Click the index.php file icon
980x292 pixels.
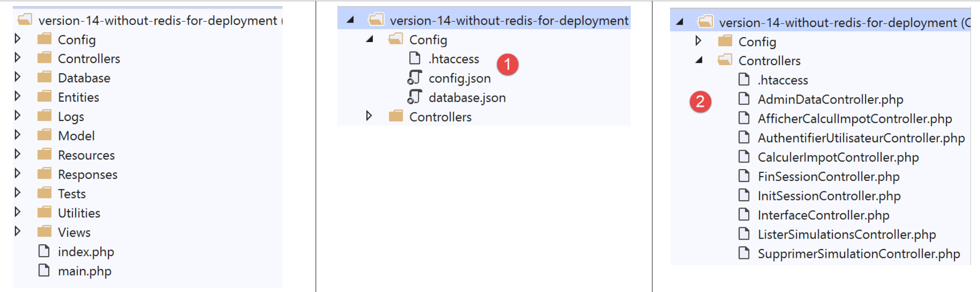click(x=44, y=251)
